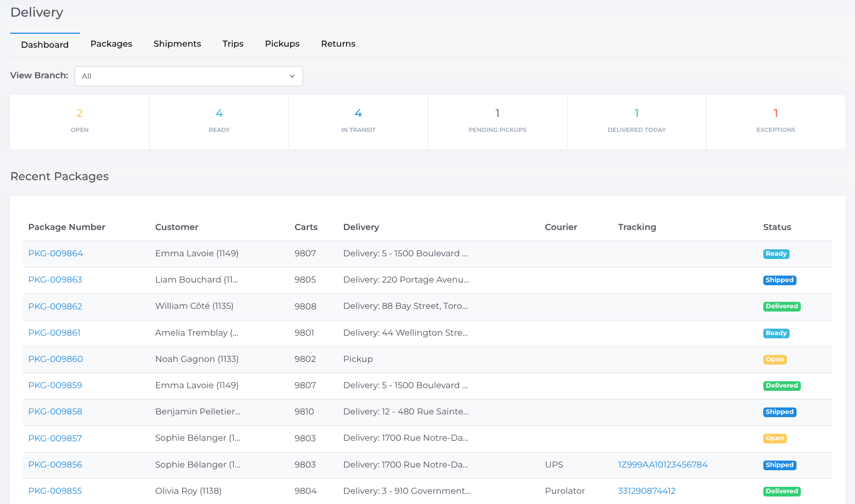Click Ready status badge for PKG-009864
Screen dimensions: 855x504
coord(776,254)
